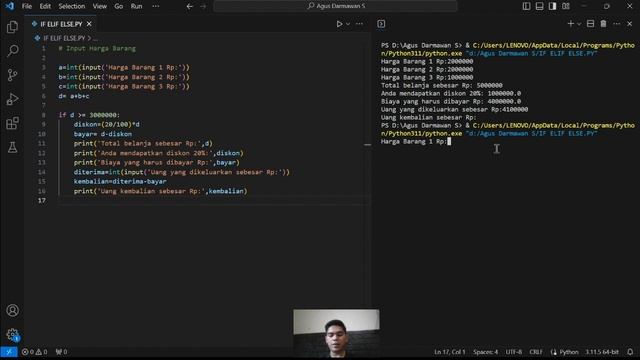Toggle the primary sidebar layout icon
This screenshot has width=640, height=360.
point(527,6)
